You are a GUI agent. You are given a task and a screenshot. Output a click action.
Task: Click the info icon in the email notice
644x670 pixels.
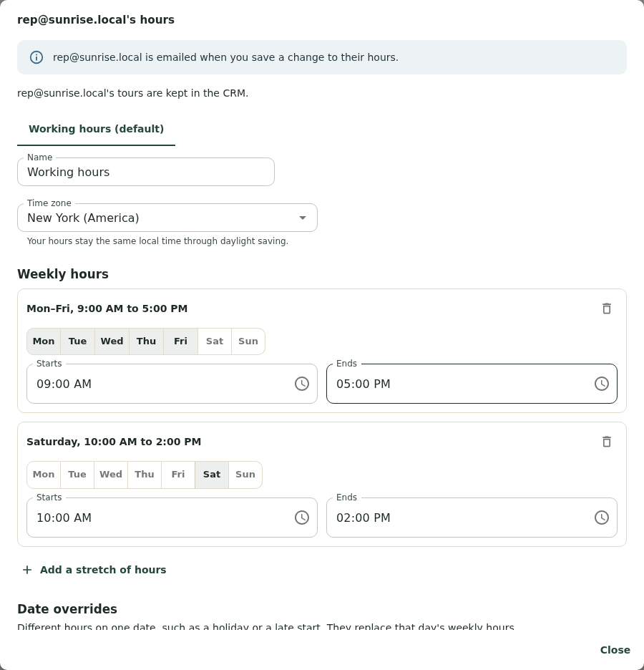coord(36,57)
